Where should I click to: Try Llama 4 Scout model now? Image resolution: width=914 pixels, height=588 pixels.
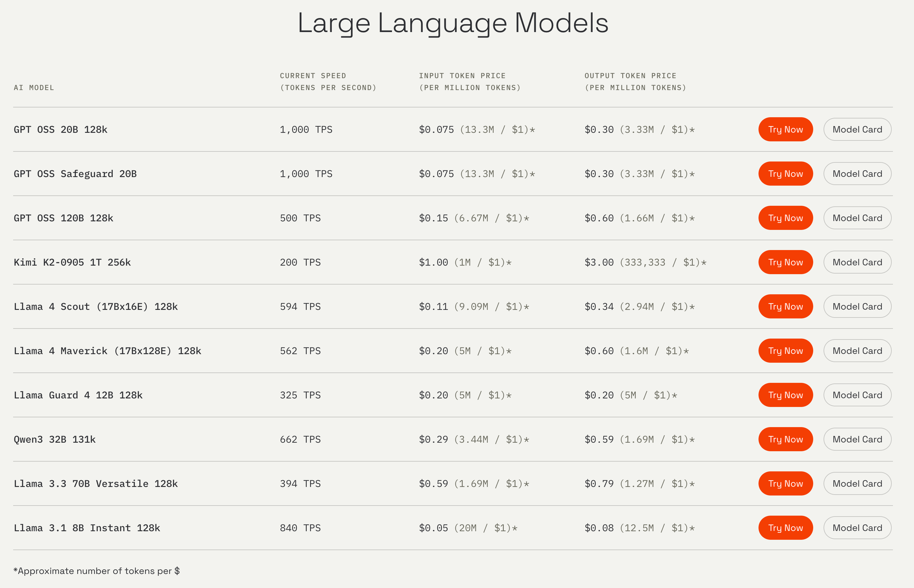[x=785, y=307]
